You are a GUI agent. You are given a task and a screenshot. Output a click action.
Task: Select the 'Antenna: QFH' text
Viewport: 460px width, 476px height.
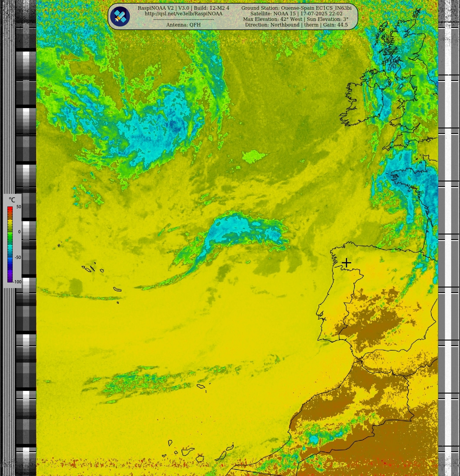[183, 25]
